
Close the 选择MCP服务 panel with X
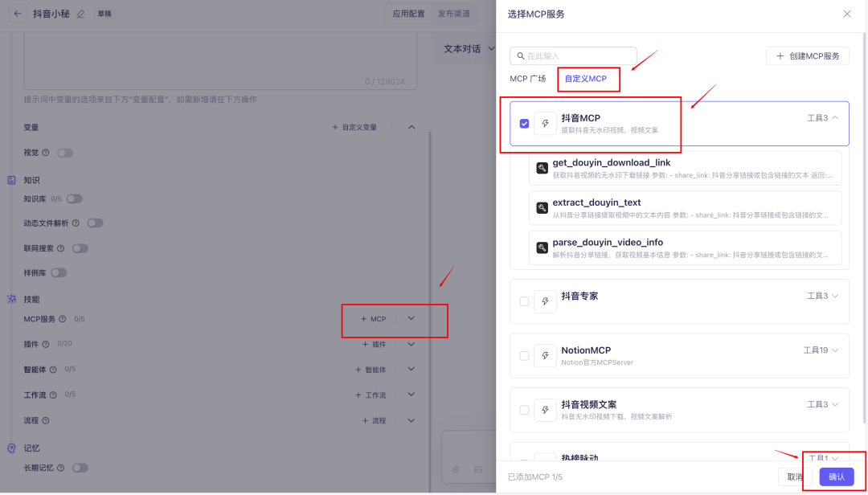[x=847, y=14]
